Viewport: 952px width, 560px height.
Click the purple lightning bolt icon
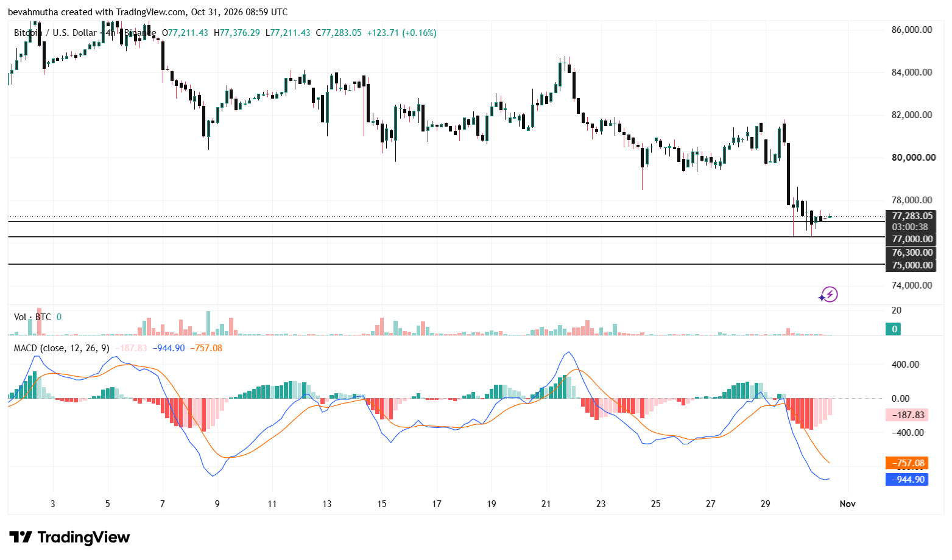pyautogui.click(x=828, y=295)
